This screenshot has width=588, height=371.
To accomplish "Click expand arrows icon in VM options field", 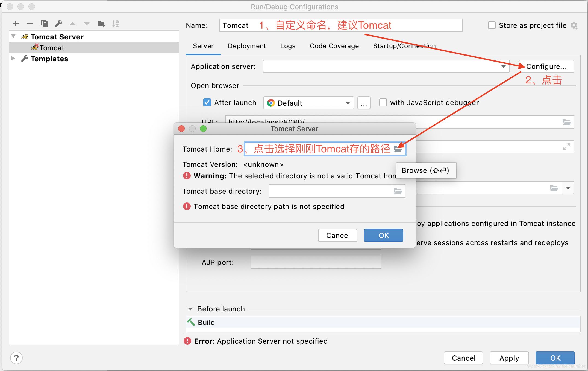I will click(x=567, y=147).
